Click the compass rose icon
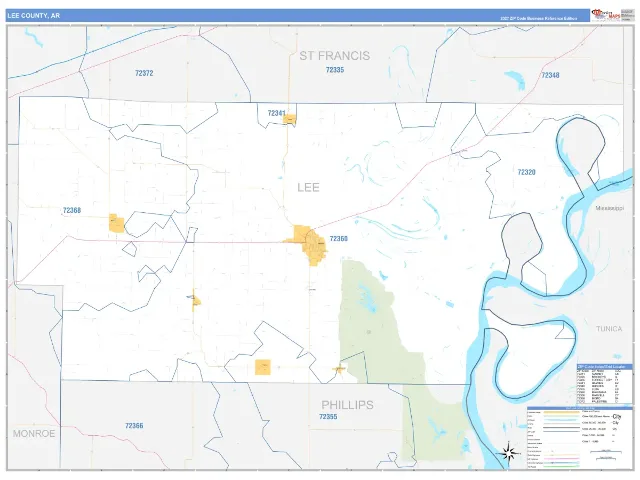 508,453
